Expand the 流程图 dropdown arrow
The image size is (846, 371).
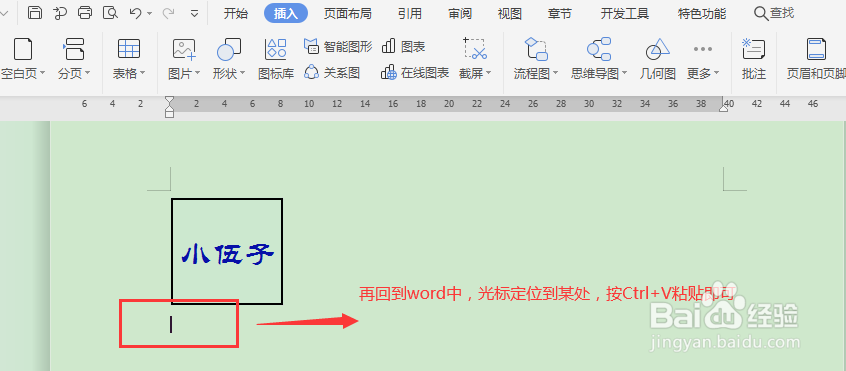point(555,73)
